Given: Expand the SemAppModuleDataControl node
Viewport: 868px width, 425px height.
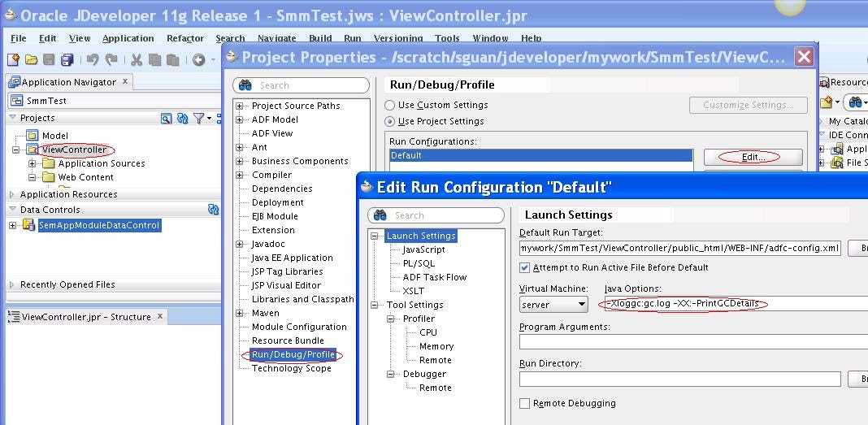Looking at the screenshot, I should [13, 225].
